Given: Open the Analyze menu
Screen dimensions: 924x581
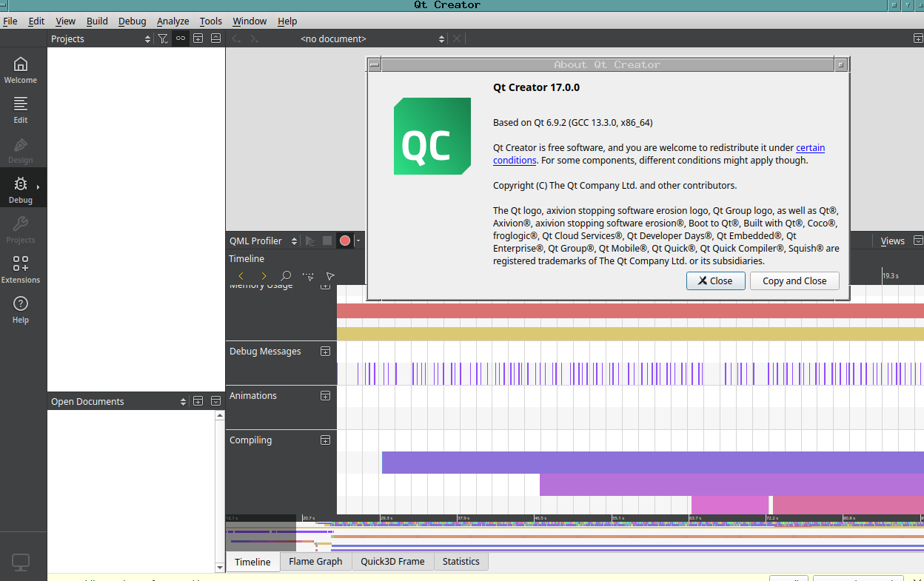Looking at the screenshot, I should (x=173, y=21).
